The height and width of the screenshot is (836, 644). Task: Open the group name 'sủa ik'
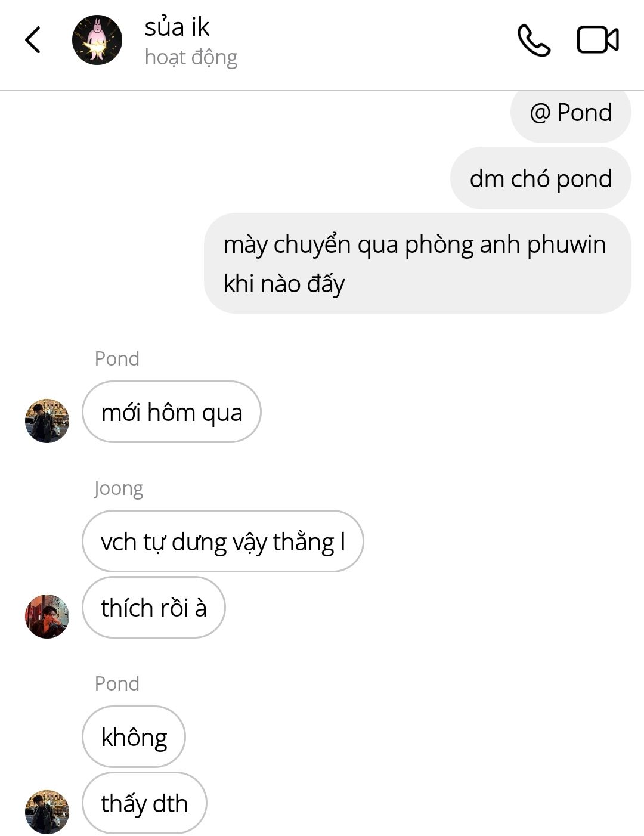click(177, 27)
